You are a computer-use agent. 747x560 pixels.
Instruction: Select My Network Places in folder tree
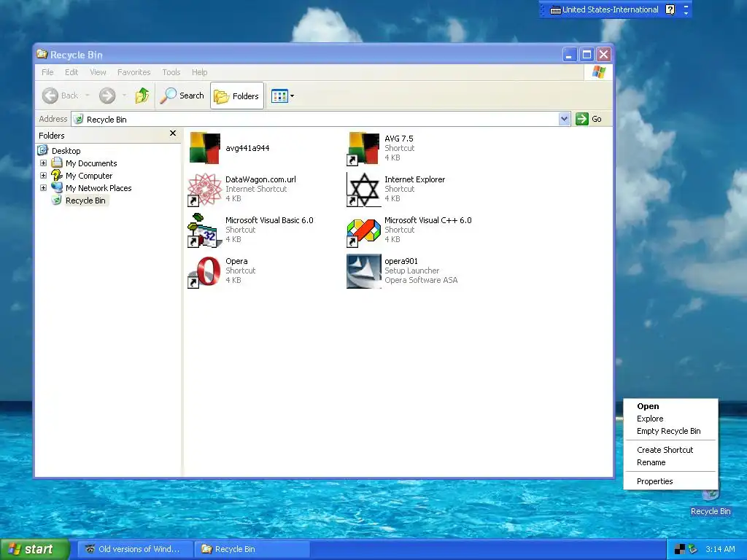(x=98, y=188)
